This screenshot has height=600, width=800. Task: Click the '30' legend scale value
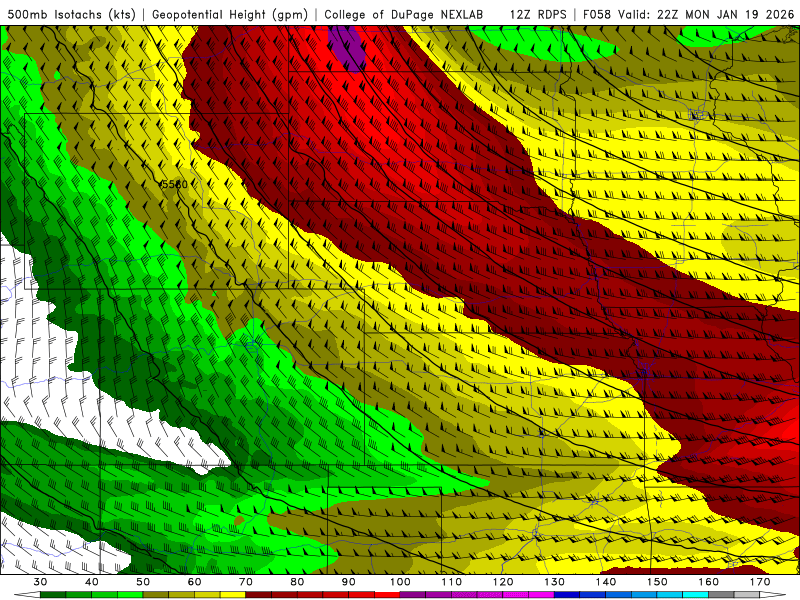pyautogui.click(x=40, y=582)
